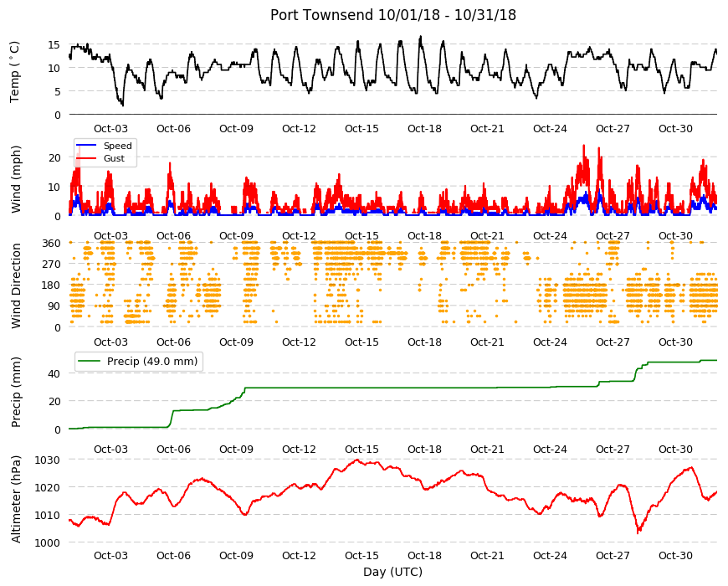728x586 pixels.
Task: Click Oct-15 tick under altimeter plot
Action: point(361,555)
